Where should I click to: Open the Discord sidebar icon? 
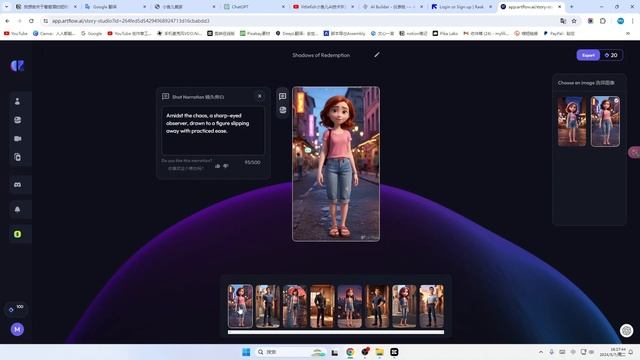(x=17, y=185)
